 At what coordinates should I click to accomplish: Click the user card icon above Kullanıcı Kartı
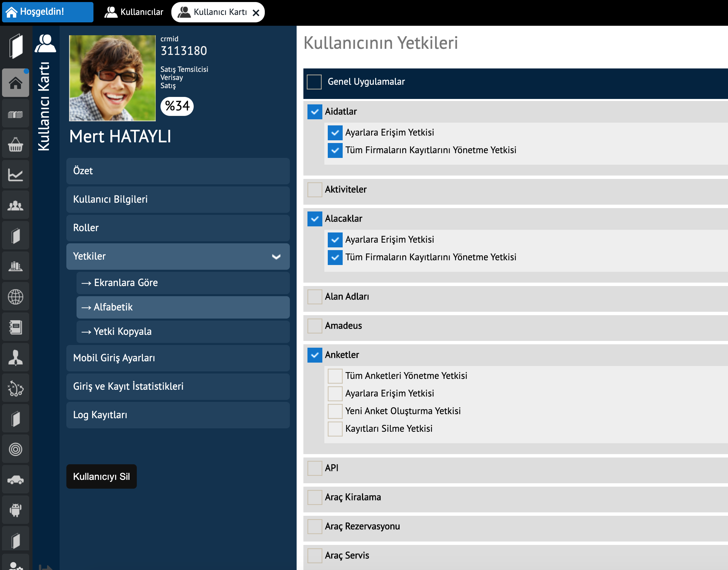coord(45,43)
